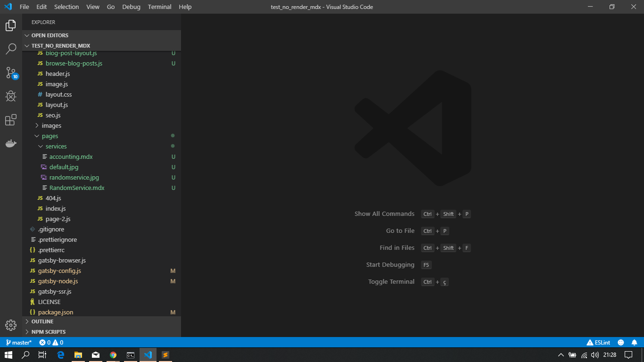Open package.json file
Viewport: 644px width, 362px height.
101,312
